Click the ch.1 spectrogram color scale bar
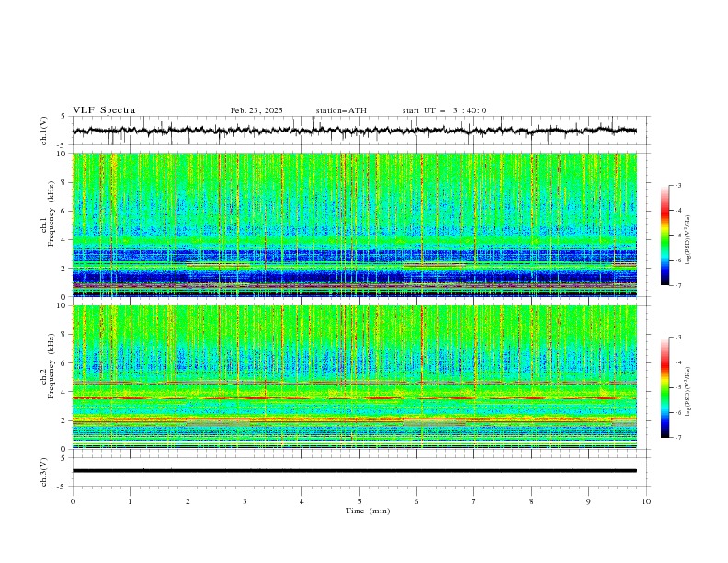 tap(665, 235)
